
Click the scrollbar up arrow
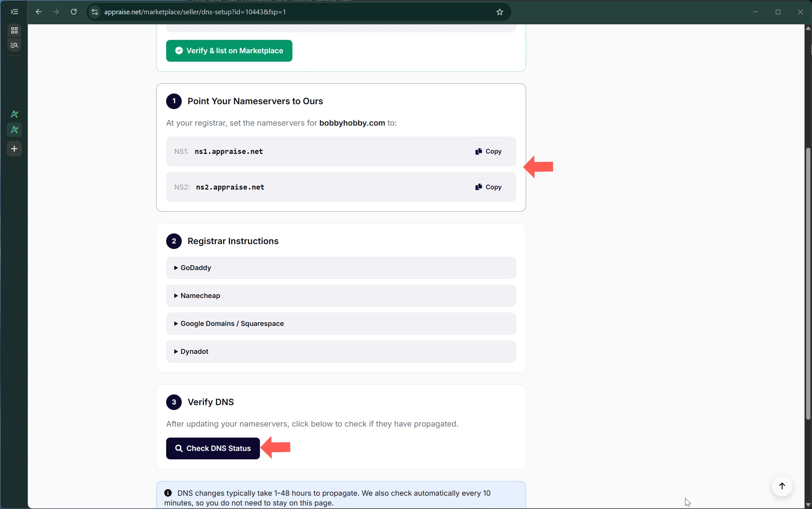coord(808,28)
